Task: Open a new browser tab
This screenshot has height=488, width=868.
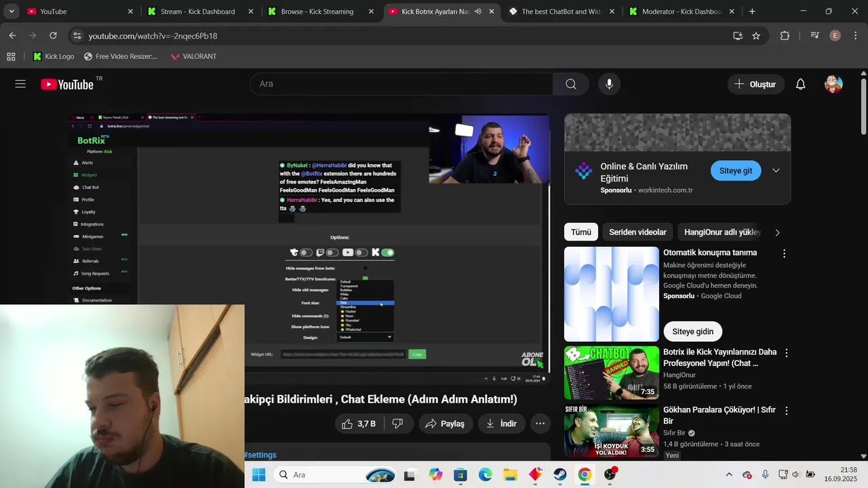Action: coord(752,12)
